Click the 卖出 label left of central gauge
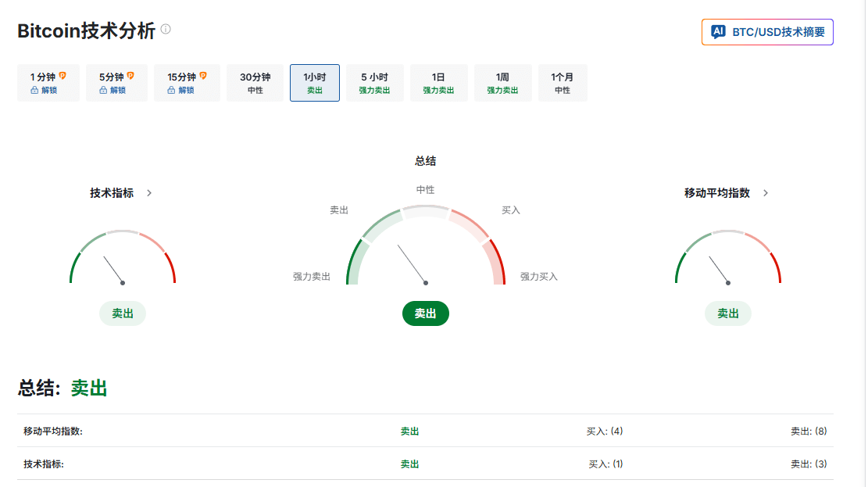The width and height of the screenshot is (868, 487). point(339,210)
